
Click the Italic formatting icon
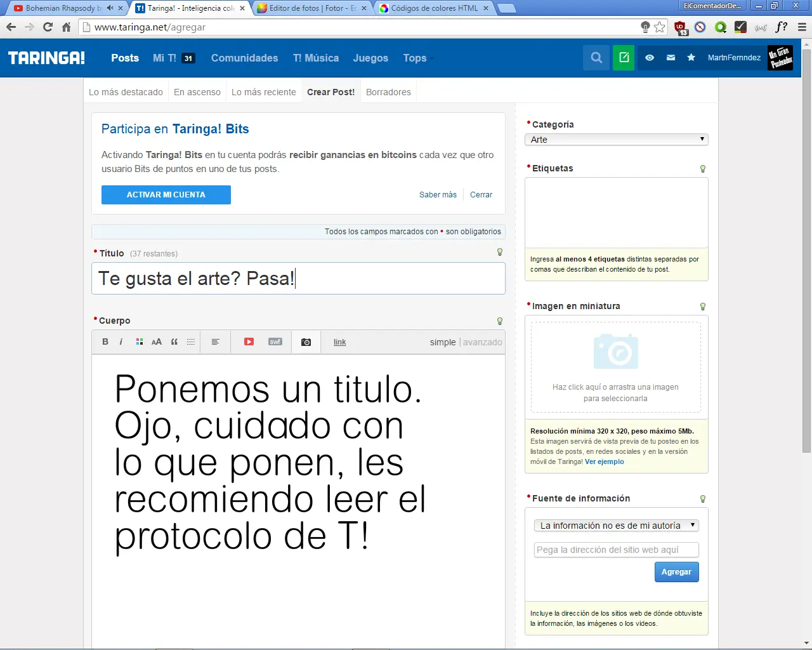[x=121, y=342]
